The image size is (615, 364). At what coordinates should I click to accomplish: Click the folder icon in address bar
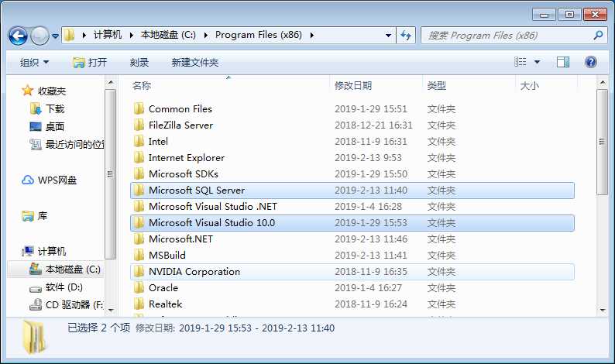tap(70, 36)
